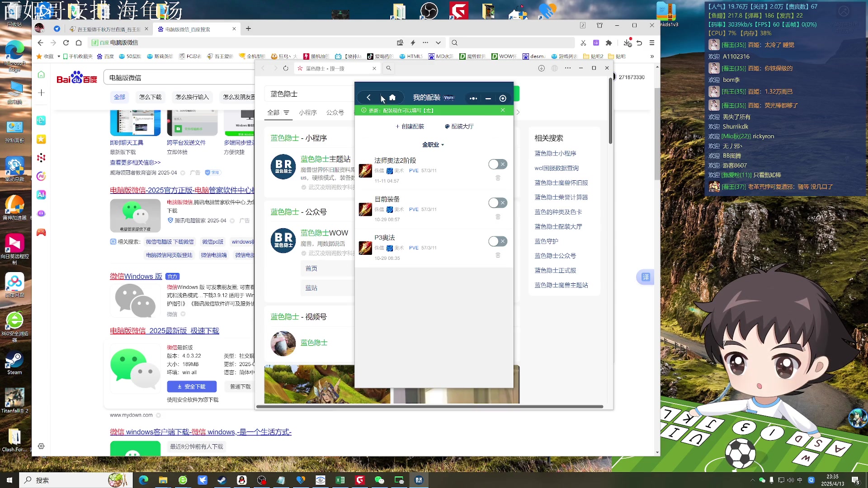
Task: Open WeChat from the Windows taskbar
Action: click(x=379, y=480)
